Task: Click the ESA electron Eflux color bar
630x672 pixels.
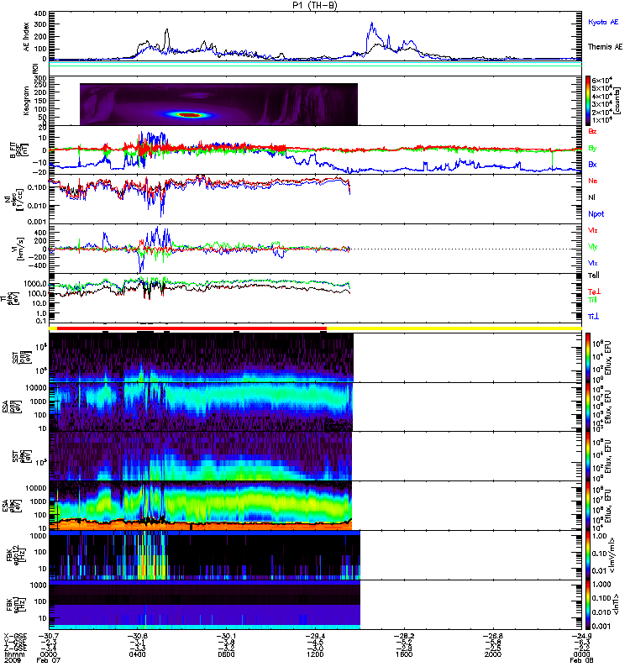Action: 588,506
